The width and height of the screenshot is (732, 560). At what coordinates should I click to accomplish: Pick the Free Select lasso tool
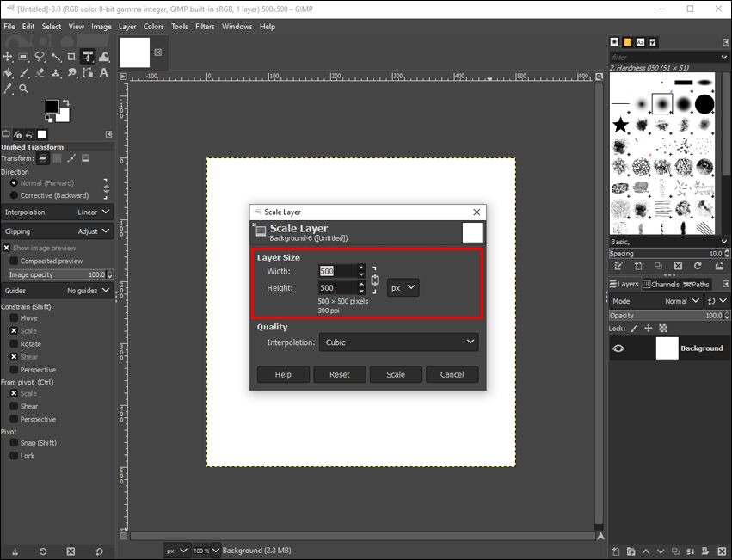[x=40, y=57]
